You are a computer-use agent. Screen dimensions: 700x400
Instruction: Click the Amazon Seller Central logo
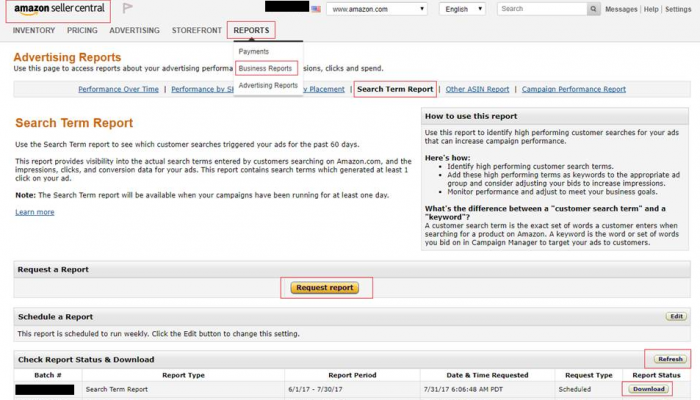[x=59, y=9]
